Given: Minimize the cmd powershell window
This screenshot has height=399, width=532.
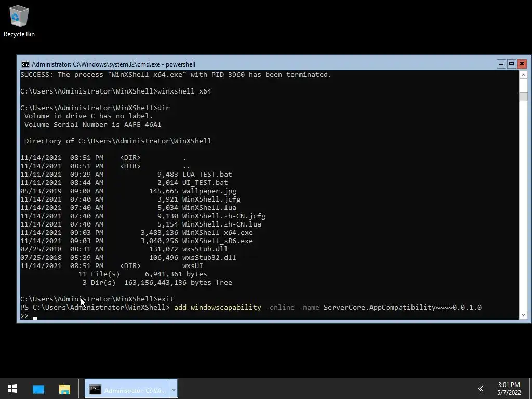Looking at the screenshot, I should pyautogui.click(x=501, y=64).
